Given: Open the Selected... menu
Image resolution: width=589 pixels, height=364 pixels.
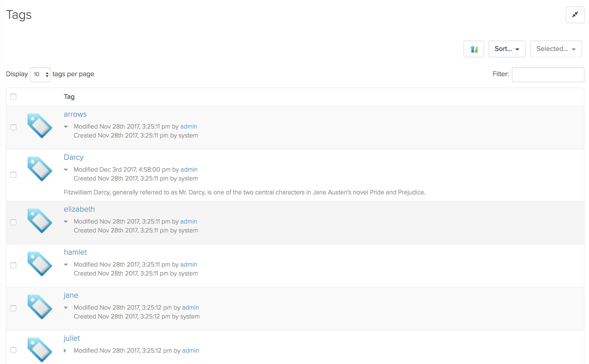Looking at the screenshot, I should click(x=556, y=49).
